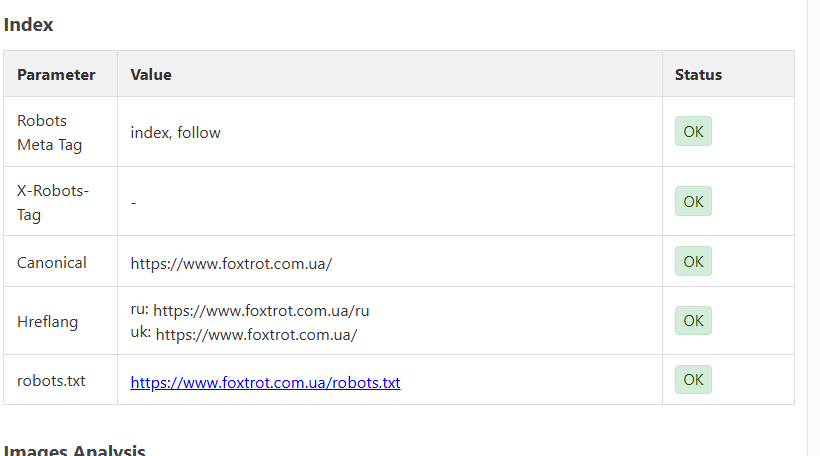The image size is (820, 456).
Task: Click the OK badge for Hreflang
Action: tap(693, 321)
